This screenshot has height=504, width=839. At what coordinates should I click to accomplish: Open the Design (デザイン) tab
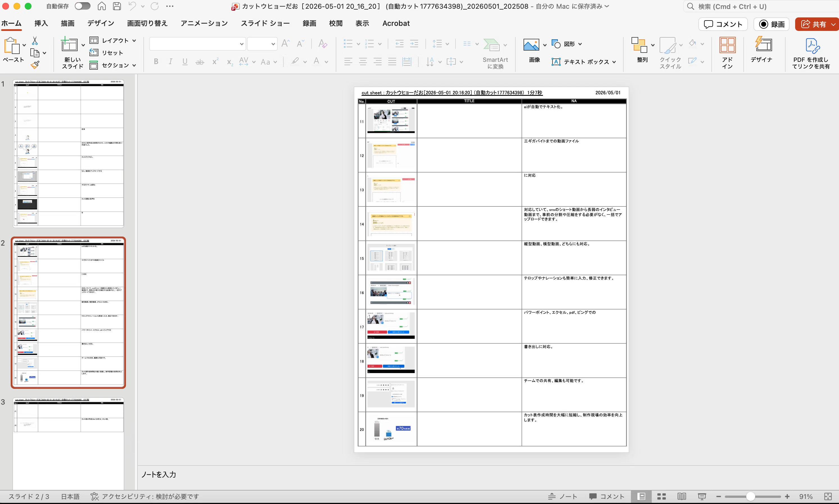101,23
